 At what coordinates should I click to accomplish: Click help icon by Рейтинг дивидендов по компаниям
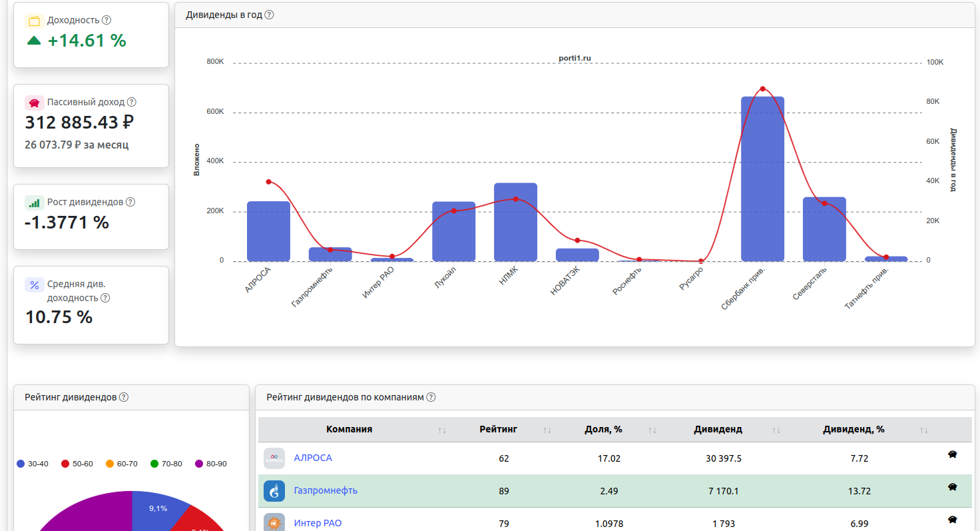431,397
